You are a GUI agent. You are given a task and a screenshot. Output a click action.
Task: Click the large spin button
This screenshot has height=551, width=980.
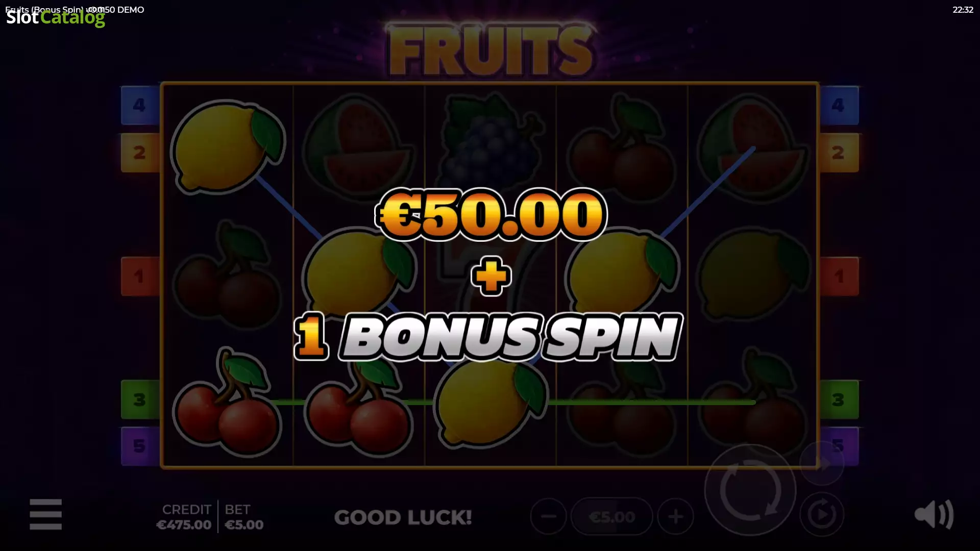[750, 490]
